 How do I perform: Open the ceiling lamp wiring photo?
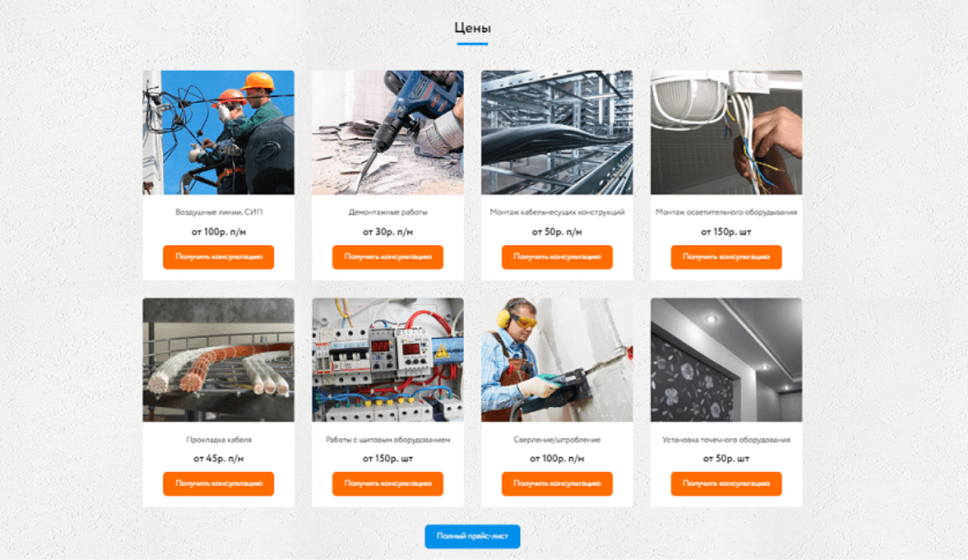pyautogui.click(x=726, y=133)
